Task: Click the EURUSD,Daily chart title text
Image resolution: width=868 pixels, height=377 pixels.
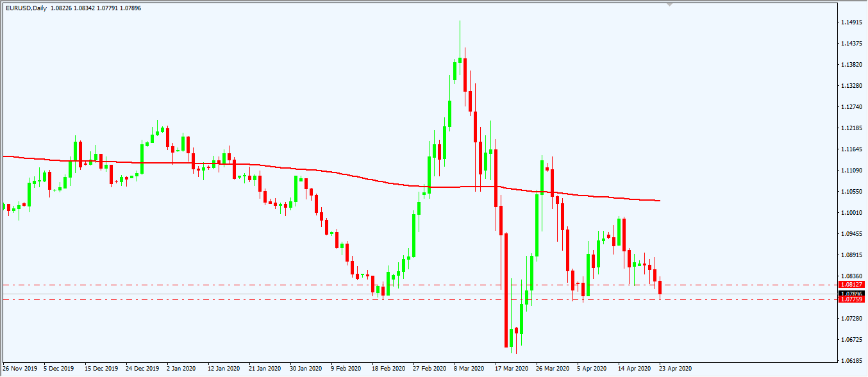Action: coord(25,8)
